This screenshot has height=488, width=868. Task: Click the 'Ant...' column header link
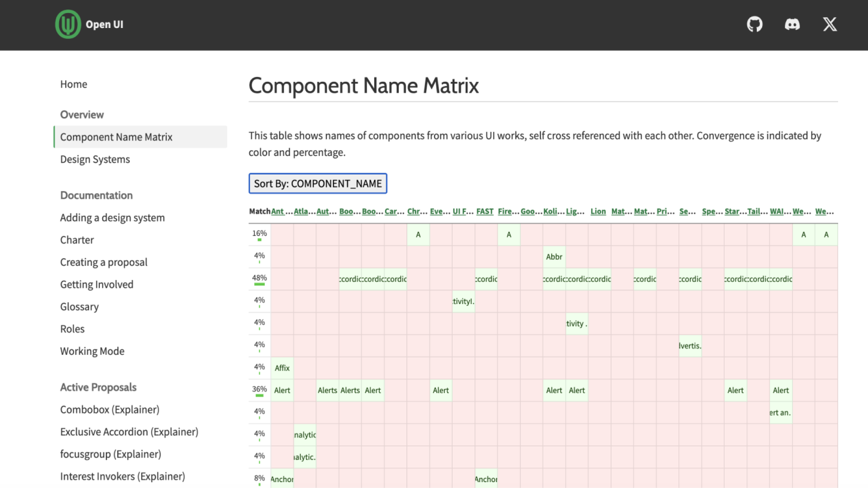(x=282, y=211)
